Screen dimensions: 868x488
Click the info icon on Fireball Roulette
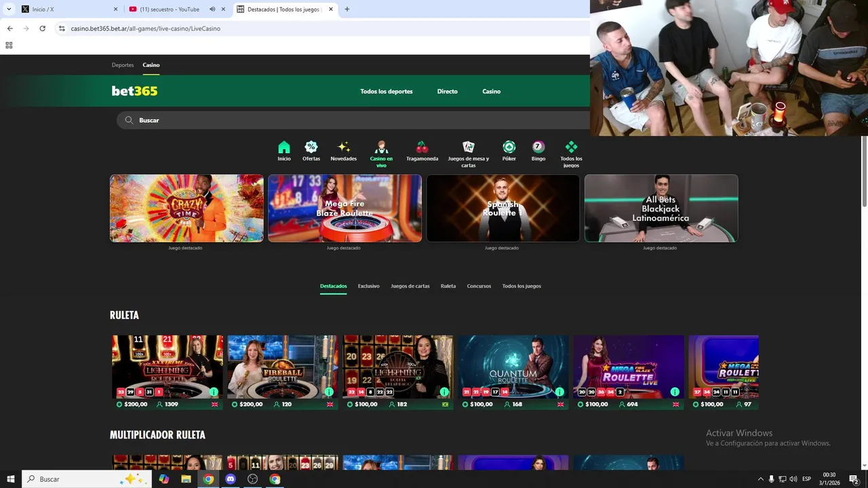pyautogui.click(x=329, y=392)
